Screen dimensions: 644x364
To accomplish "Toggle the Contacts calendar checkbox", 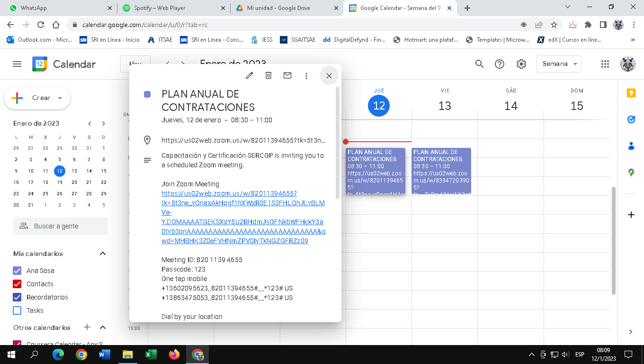I will click(18, 284).
